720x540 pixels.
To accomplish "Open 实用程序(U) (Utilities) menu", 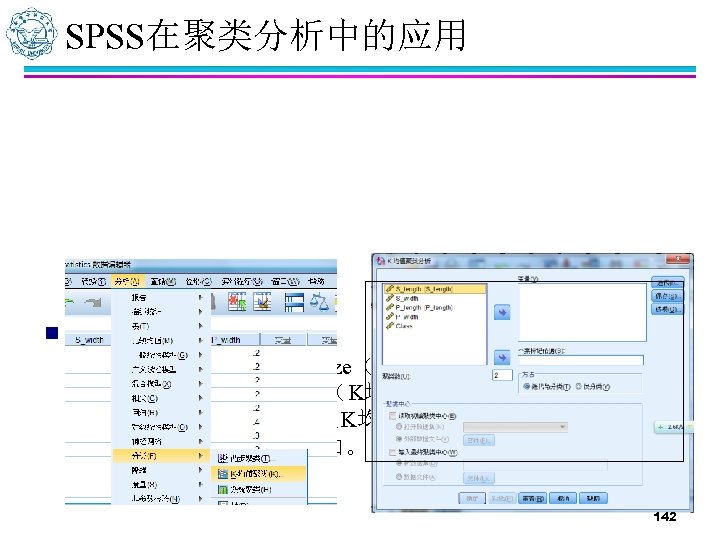I will (x=242, y=281).
